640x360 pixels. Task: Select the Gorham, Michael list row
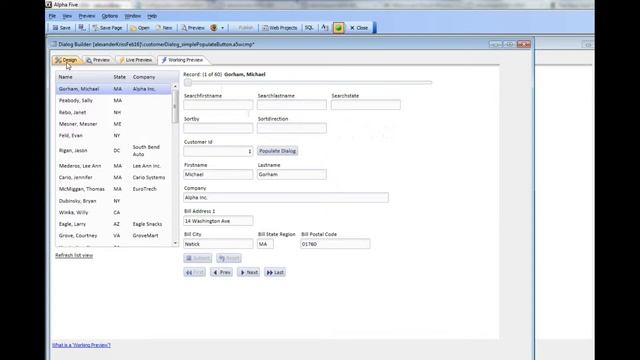114,89
